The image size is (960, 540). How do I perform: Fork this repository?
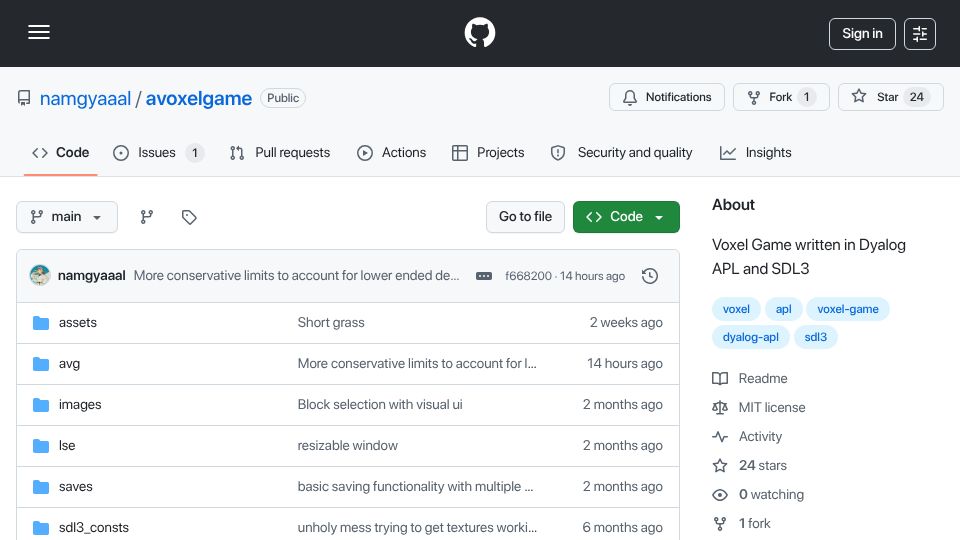click(781, 97)
